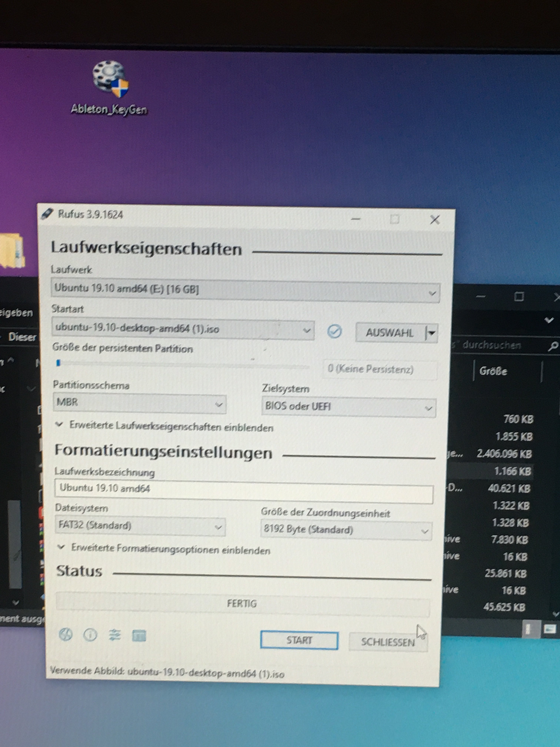560x747 pixels.
Task: Click the ISO checksum checkmark icon
Action: (x=334, y=331)
